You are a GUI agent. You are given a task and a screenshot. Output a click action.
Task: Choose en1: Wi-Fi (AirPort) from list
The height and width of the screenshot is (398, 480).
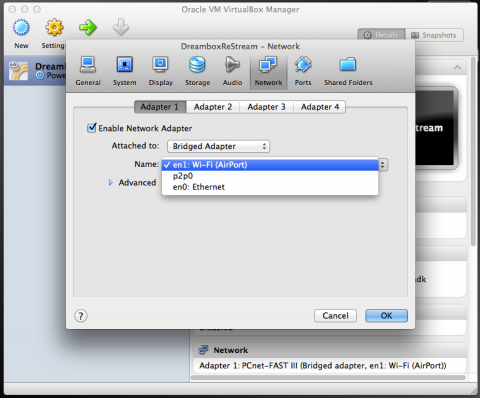pyautogui.click(x=270, y=165)
